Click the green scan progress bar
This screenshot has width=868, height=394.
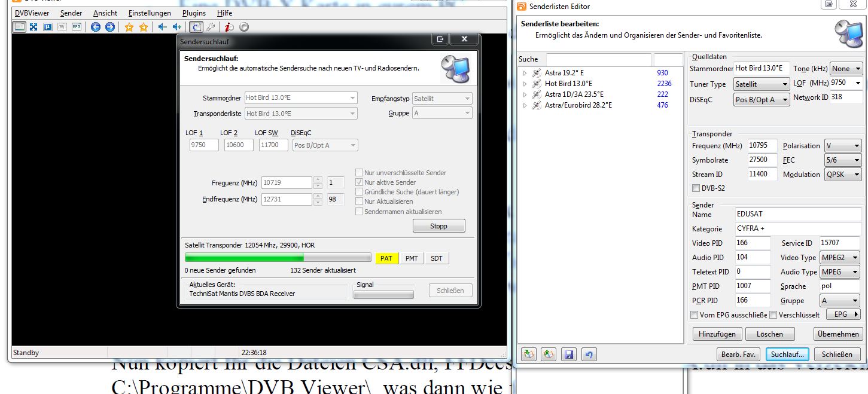tap(278, 258)
